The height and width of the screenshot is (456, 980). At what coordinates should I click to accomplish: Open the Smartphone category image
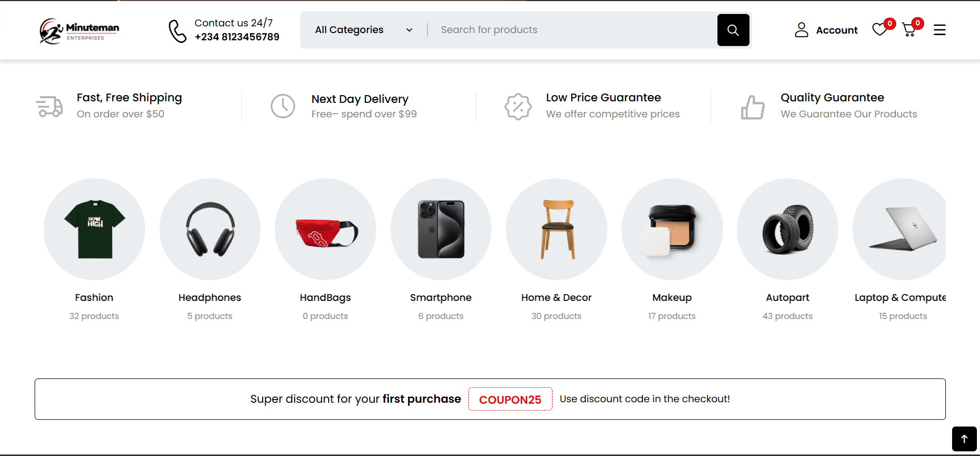point(441,229)
